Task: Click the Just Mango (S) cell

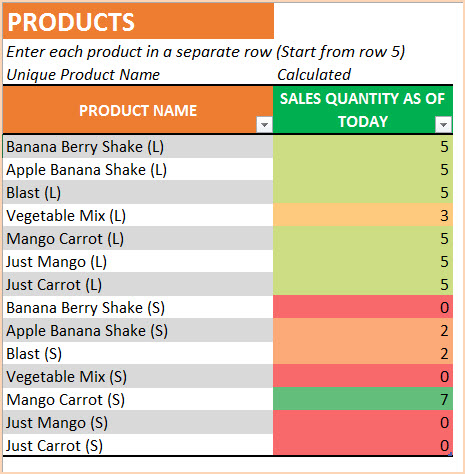Action: click(x=138, y=423)
